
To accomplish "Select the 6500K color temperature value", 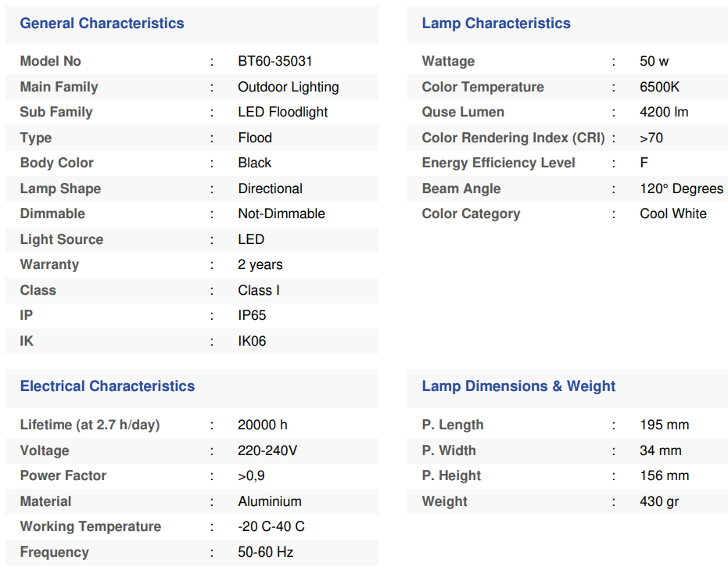I will click(659, 87).
